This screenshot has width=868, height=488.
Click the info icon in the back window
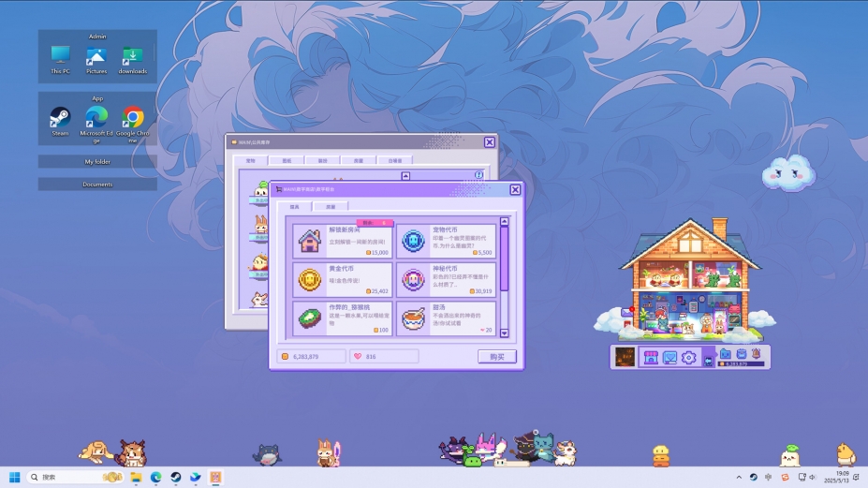478,174
